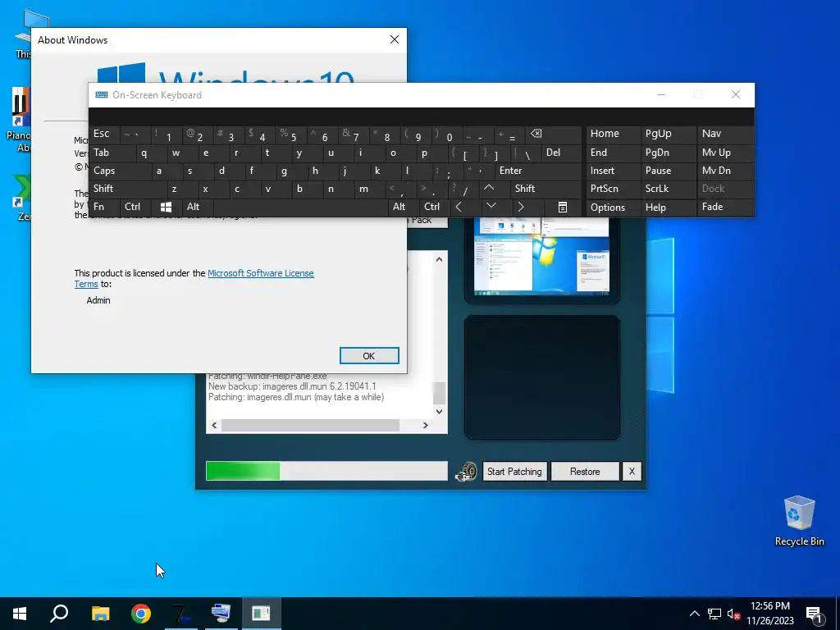
Task: Open File Explorer from the taskbar
Action: click(x=100, y=614)
